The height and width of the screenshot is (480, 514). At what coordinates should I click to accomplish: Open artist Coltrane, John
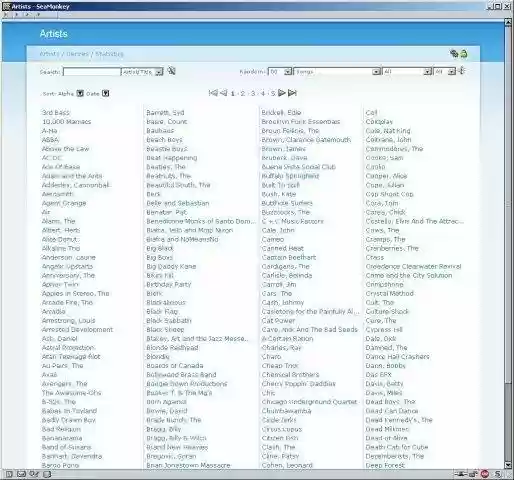[388, 140]
